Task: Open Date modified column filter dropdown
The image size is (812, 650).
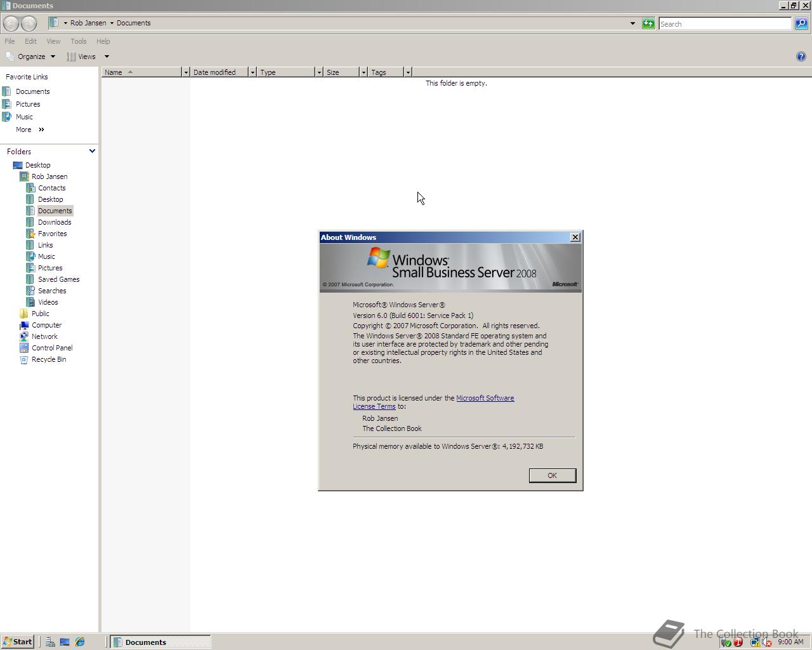Action: pos(252,72)
